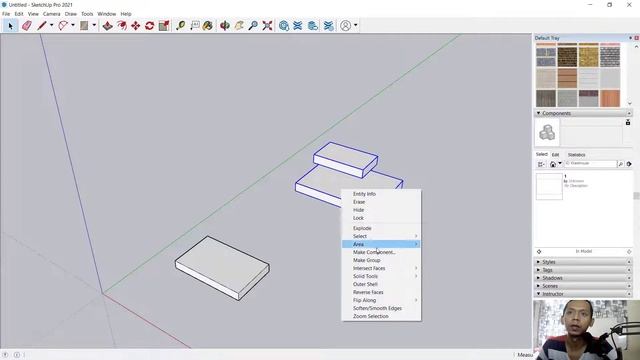This screenshot has width=640, height=360.
Task: Collapse the Components panel
Action: 538,113
